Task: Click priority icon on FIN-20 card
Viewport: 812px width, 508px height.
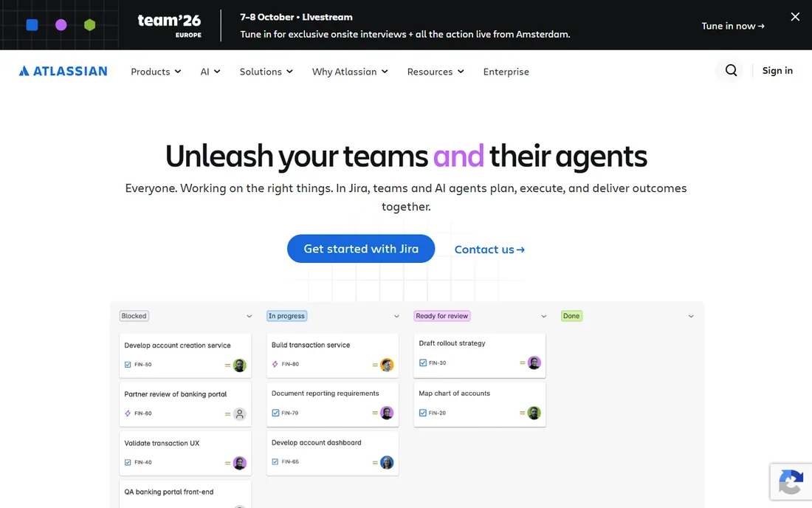Action: (x=522, y=413)
